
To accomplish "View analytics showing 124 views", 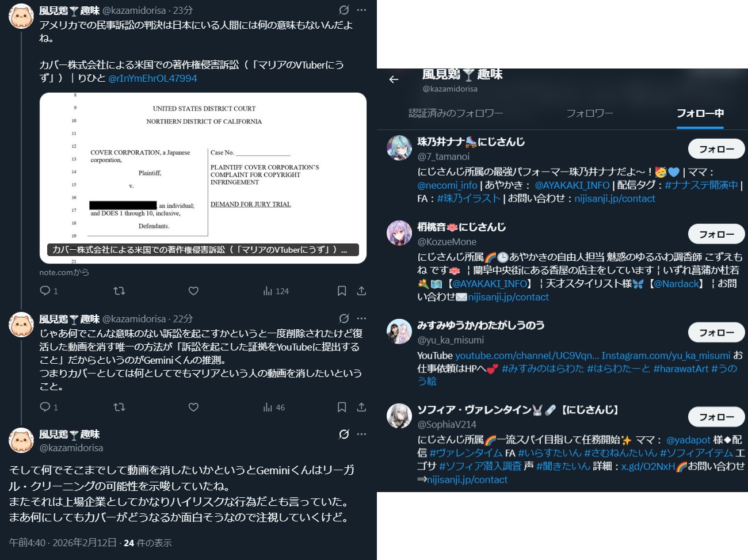I will click(x=276, y=291).
